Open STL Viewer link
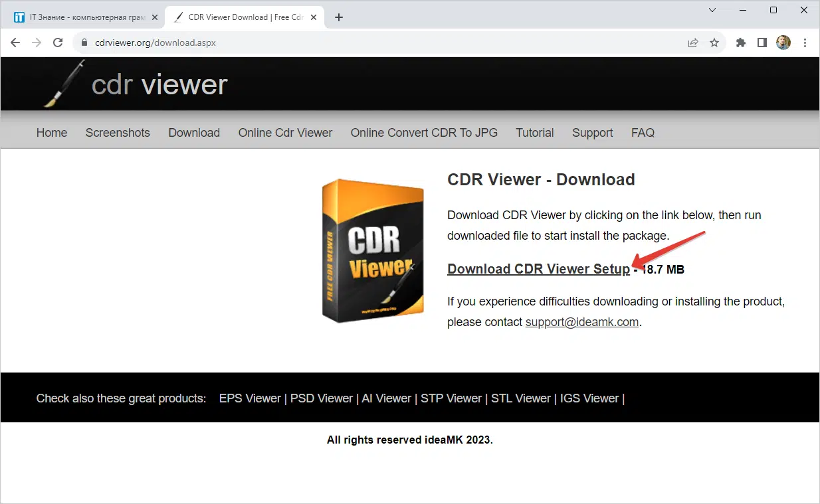 tap(521, 398)
